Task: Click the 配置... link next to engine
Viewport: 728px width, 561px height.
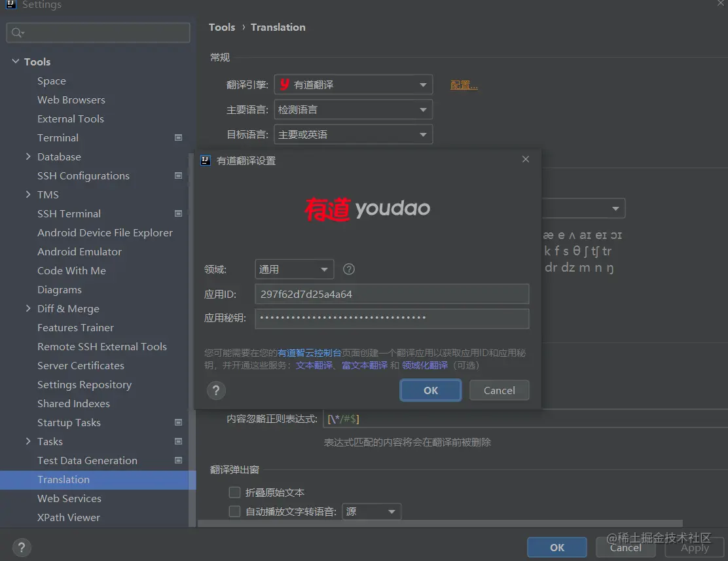Action: [x=464, y=85]
